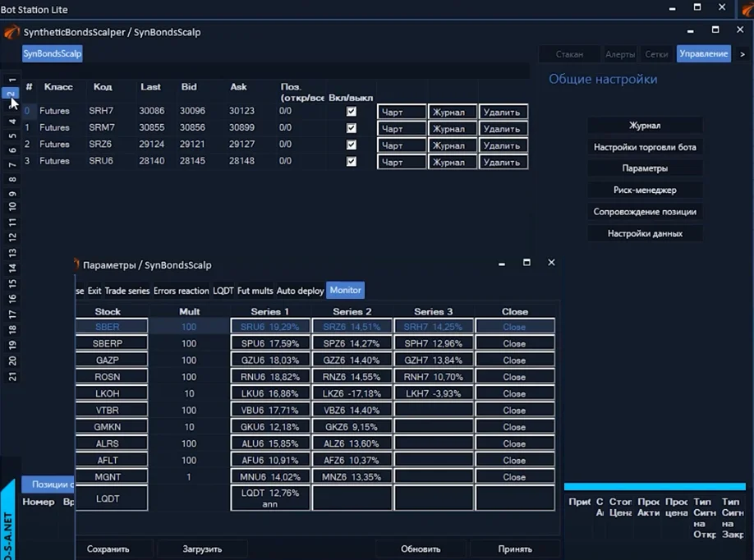This screenshot has height=560, width=754.
Task: Click the VTBR stock button
Action: [112, 410]
